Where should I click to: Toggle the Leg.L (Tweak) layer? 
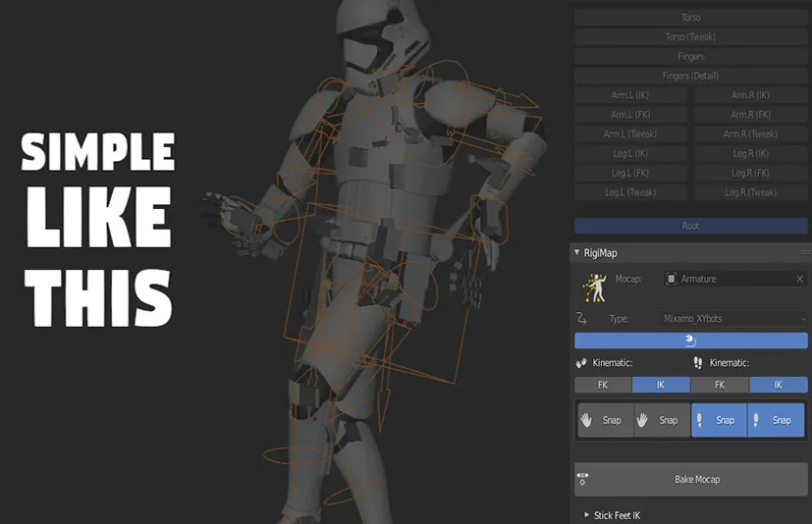tap(630, 192)
